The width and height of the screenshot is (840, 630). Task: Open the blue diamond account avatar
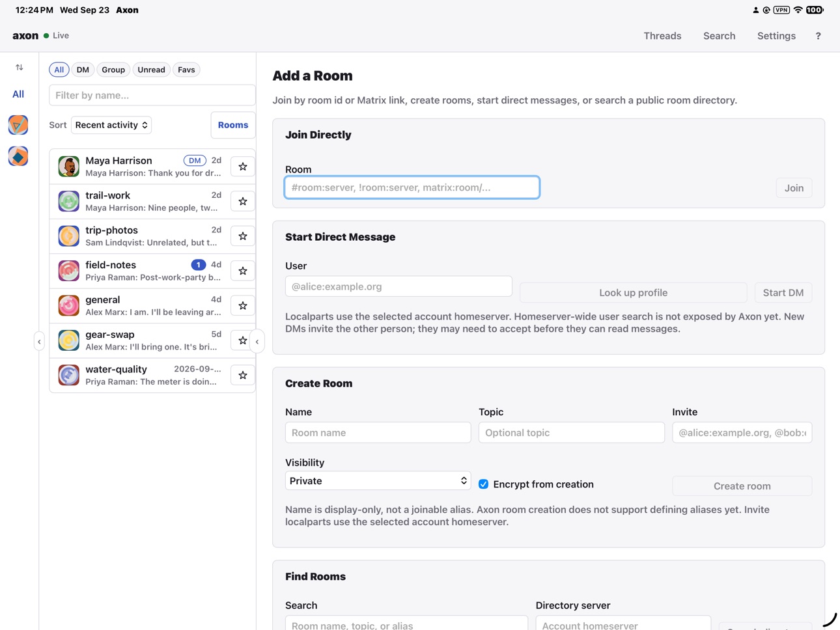point(18,156)
